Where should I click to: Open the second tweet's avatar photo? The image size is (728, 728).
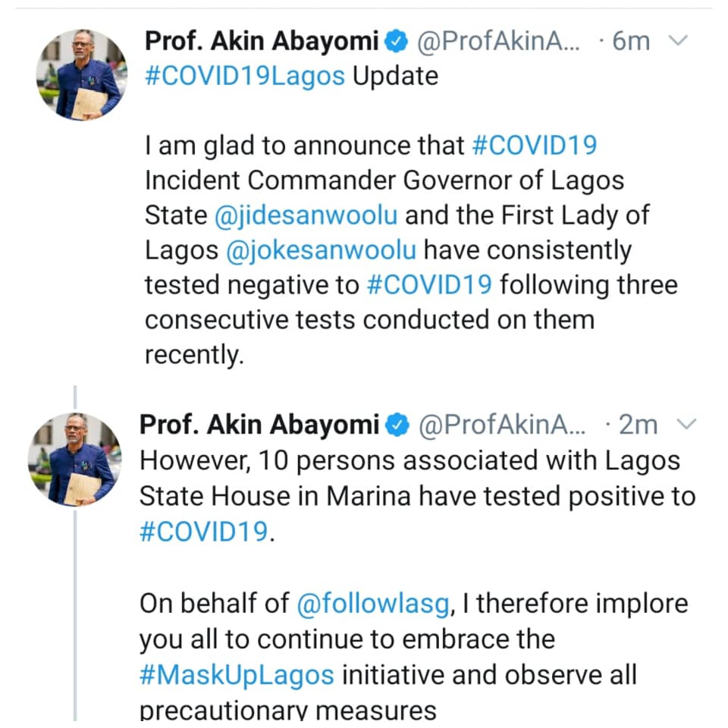click(75, 460)
